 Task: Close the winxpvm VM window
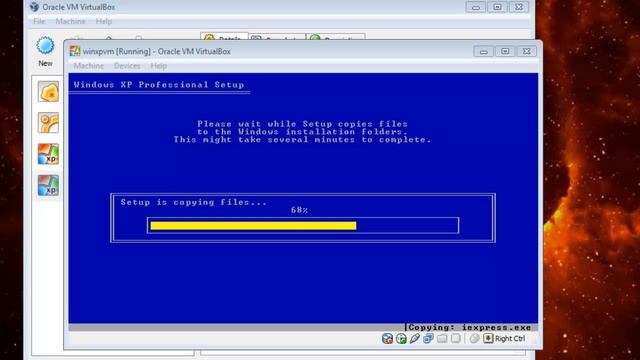coord(527,51)
